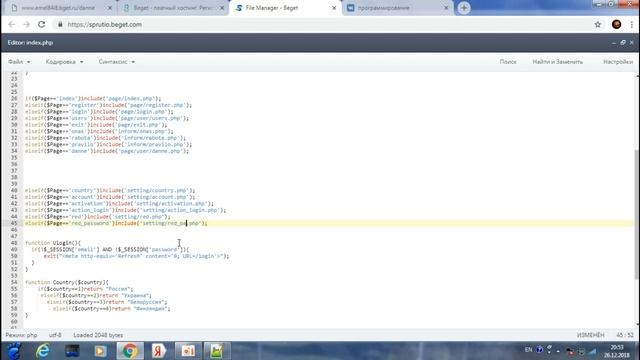Screen dimensions: 640x360
Task: Reload the current page
Action: pyautogui.click(x=42, y=24)
